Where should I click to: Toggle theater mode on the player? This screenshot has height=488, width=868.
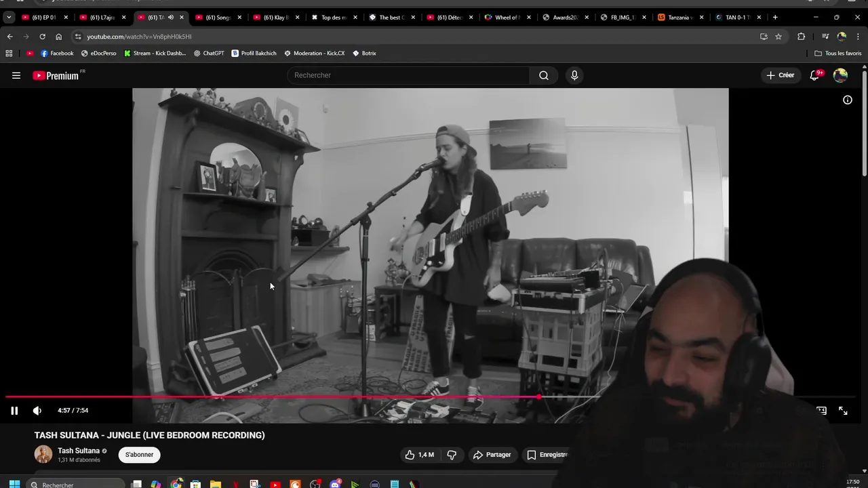(821, 410)
